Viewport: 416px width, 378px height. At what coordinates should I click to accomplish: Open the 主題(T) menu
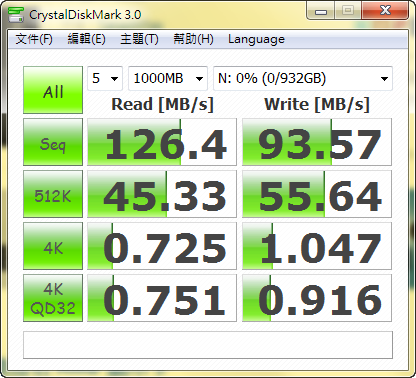tap(139, 39)
